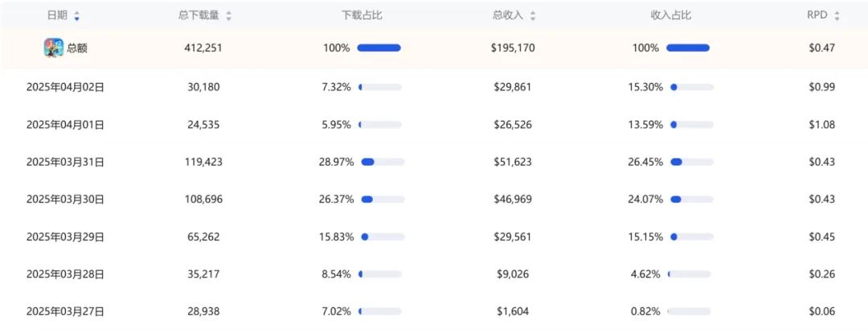The width and height of the screenshot is (868, 332).
Task: Click the 下载占比 column header
Action: click(x=362, y=15)
